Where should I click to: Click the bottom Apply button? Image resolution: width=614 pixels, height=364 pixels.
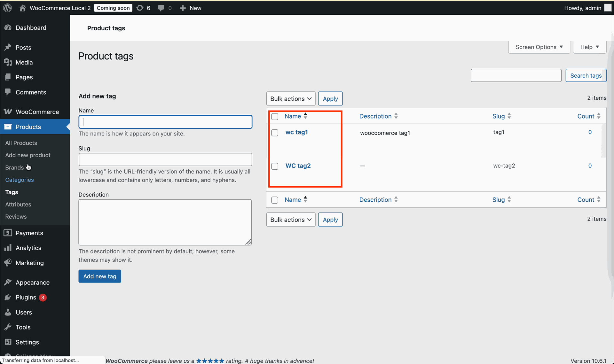pyautogui.click(x=330, y=220)
